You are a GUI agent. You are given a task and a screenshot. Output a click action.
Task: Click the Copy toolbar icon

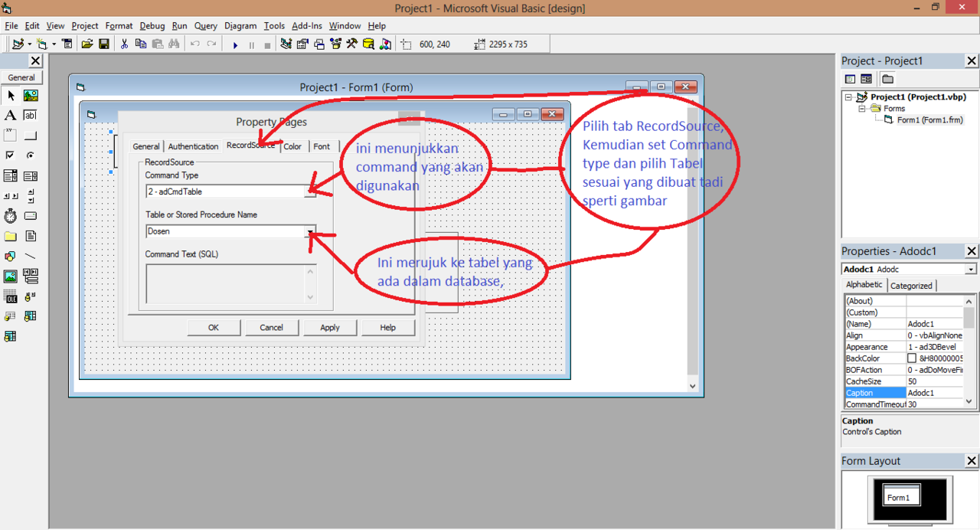tap(141, 44)
